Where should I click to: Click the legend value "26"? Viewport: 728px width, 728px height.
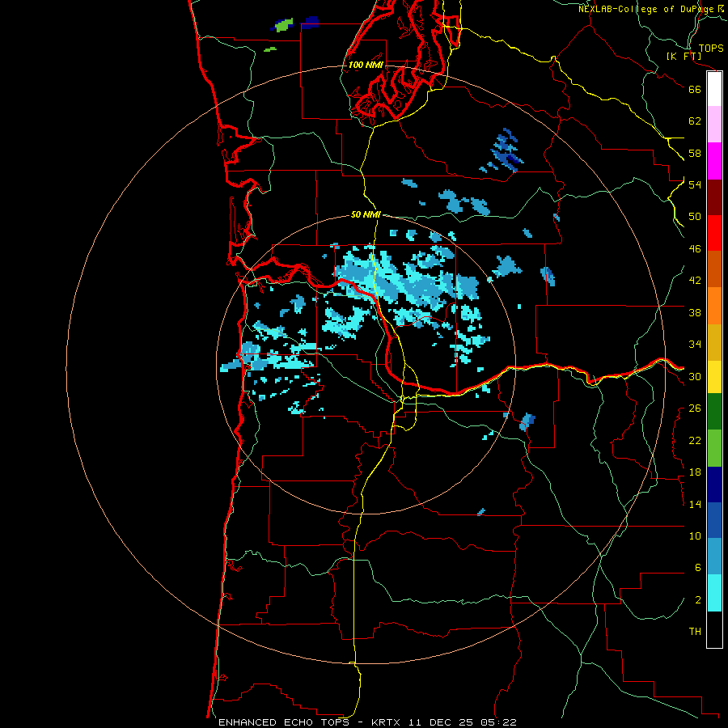point(695,408)
